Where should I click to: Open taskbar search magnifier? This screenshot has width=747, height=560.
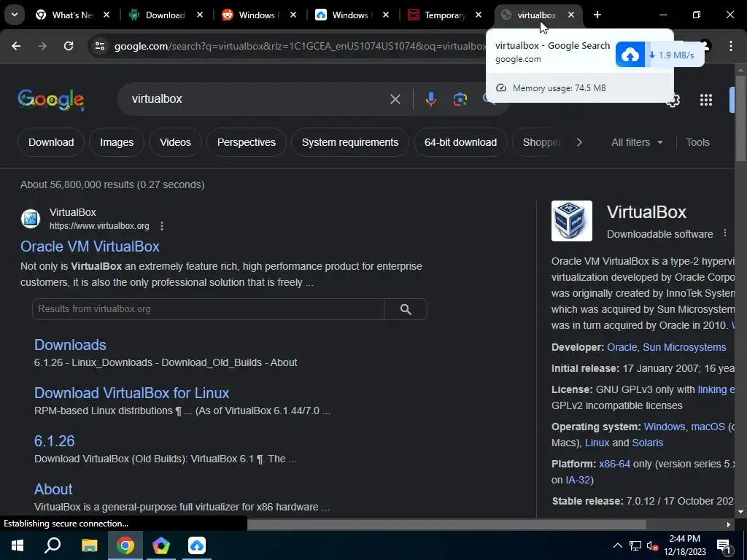[x=53, y=545]
